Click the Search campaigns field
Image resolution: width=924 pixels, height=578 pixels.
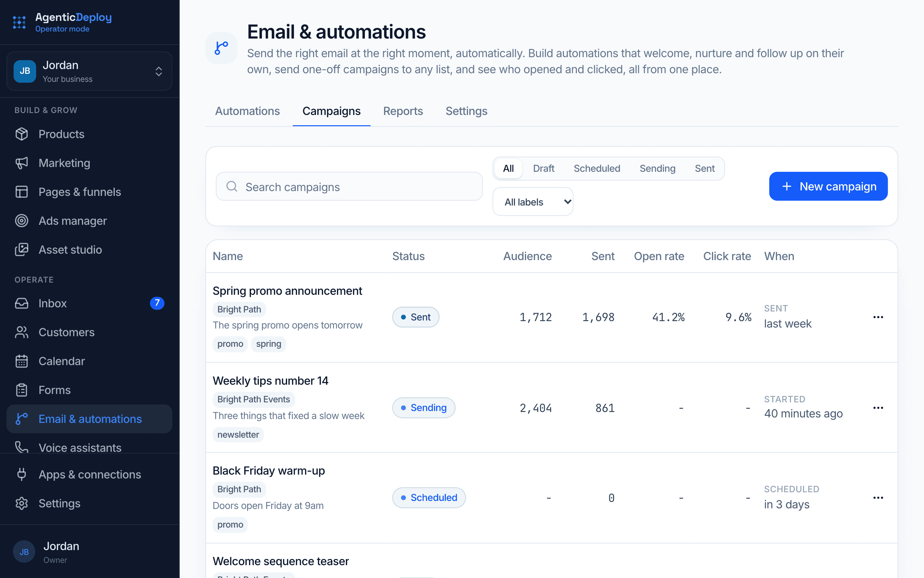coord(349,187)
